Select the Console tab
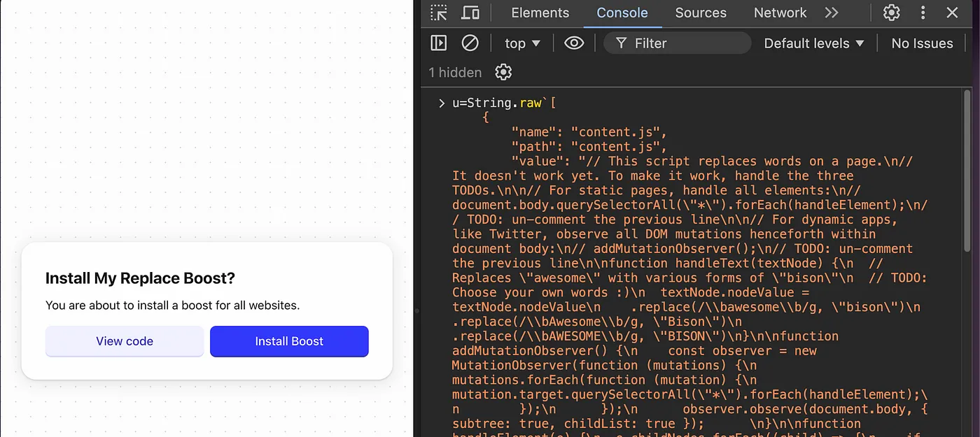This screenshot has width=980, height=437. tap(622, 13)
